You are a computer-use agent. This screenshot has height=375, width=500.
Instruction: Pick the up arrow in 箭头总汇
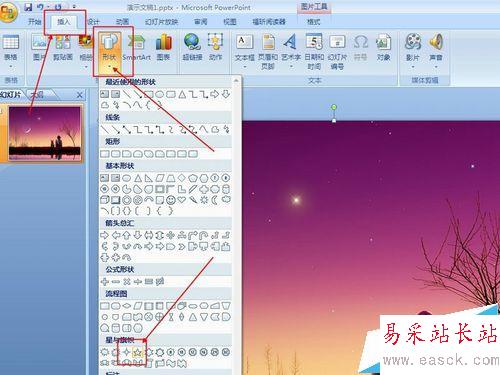127,235
